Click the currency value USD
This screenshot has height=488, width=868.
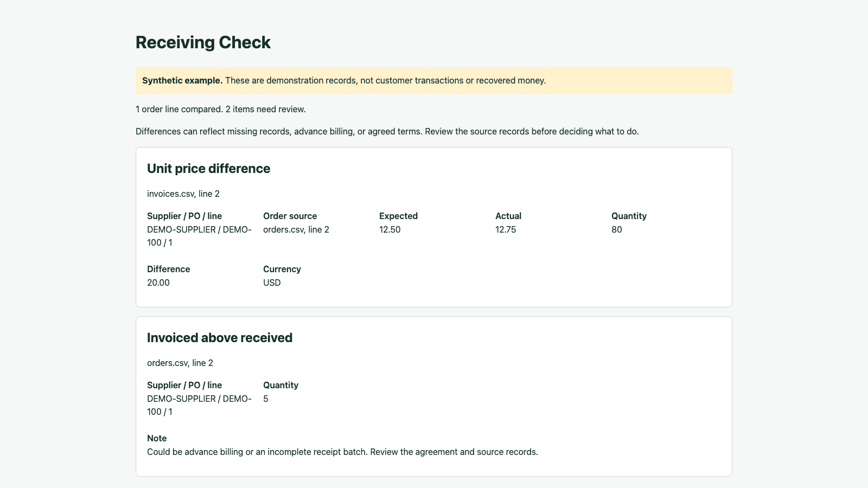point(272,282)
